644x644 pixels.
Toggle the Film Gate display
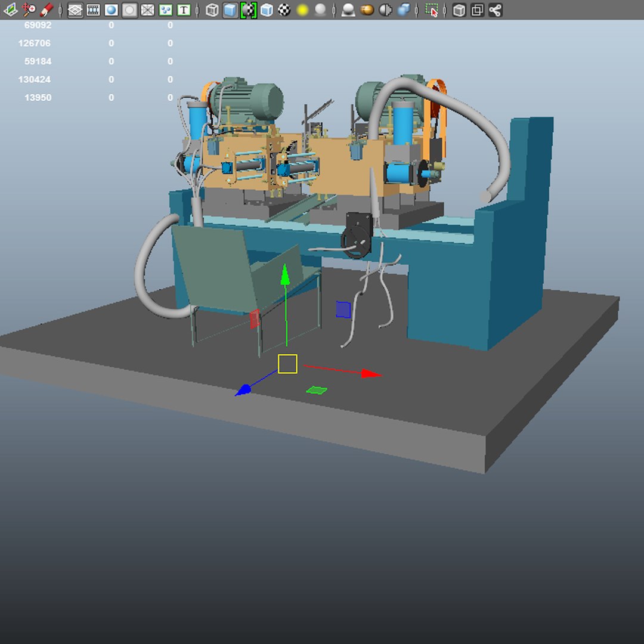pyautogui.click(x=93, y=10)
